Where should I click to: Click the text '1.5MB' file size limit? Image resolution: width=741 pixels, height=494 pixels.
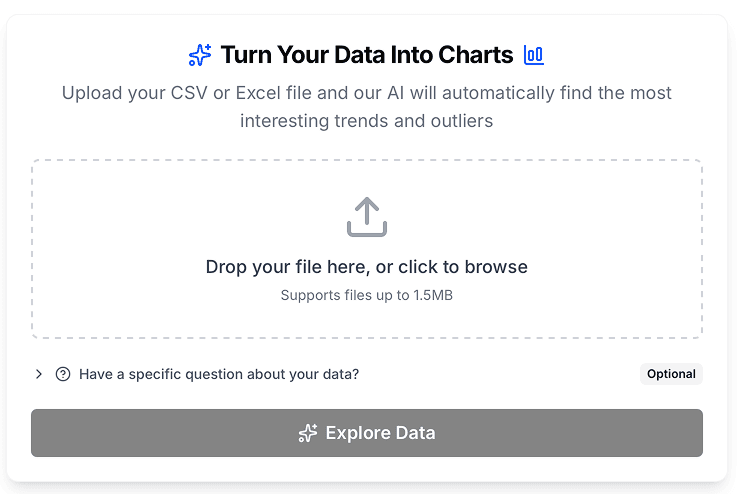pyautogui.click(x=433, y=295)
